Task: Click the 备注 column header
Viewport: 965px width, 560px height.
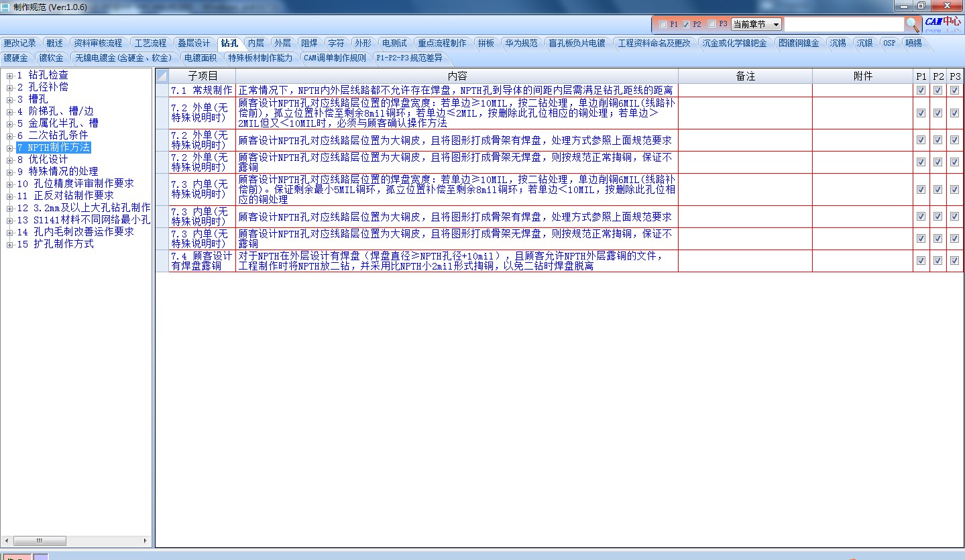Action: tap(745, 76)
